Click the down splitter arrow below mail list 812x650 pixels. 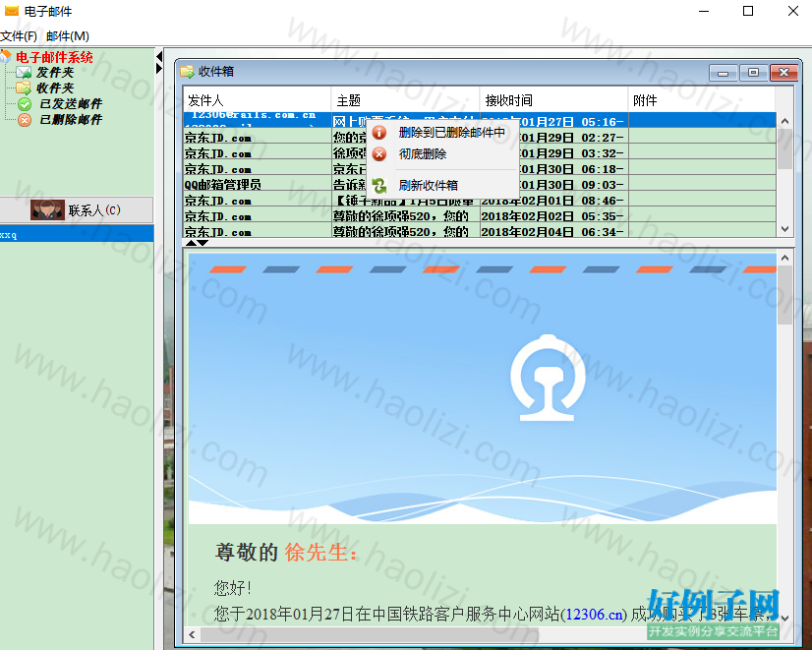coord(203,242)
